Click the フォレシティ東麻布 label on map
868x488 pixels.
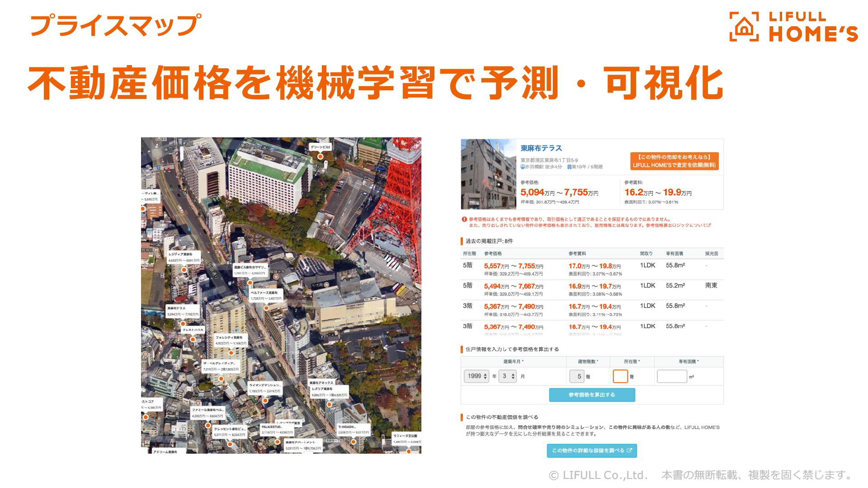231,340
